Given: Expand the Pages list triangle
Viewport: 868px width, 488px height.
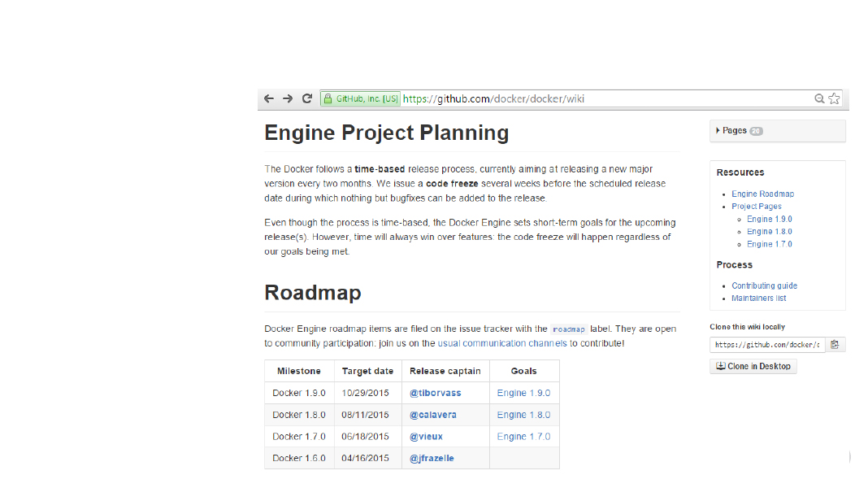Looking at the screenshot, I should pyautogui.click(x=718, y=131).
